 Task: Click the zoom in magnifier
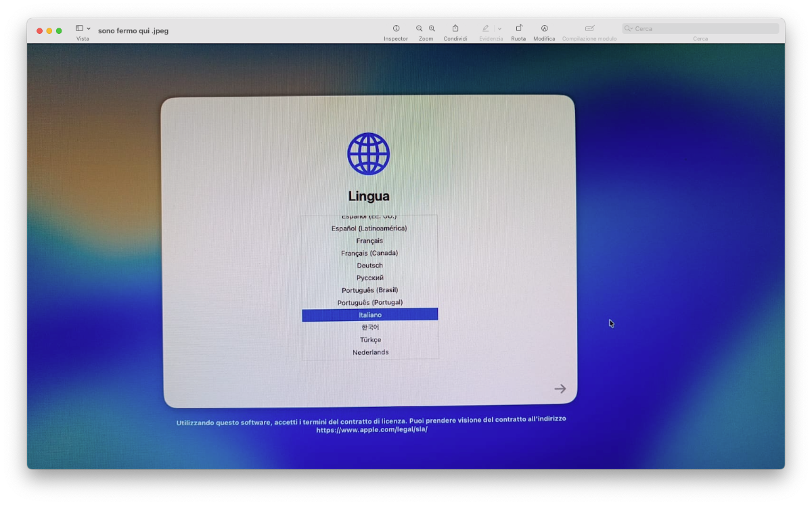tap(432, 28)
